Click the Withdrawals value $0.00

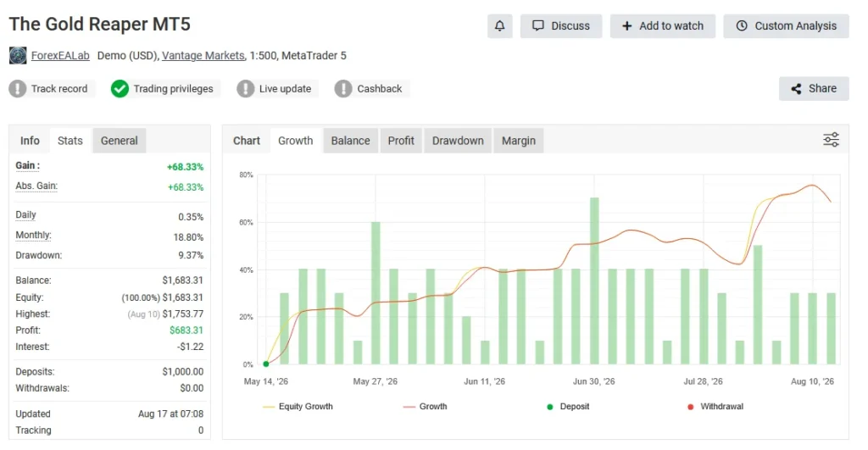click(x=192, y=388)
